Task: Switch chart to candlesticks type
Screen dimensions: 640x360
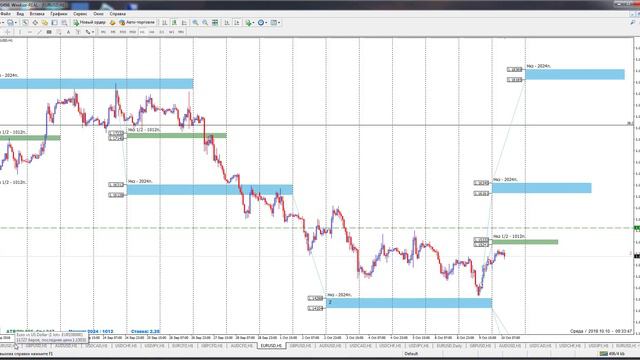Action: click(x=175, y=22)
